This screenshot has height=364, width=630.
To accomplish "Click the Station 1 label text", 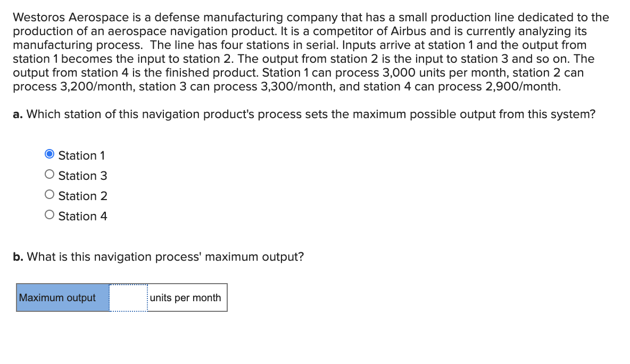I will point(81,155).
